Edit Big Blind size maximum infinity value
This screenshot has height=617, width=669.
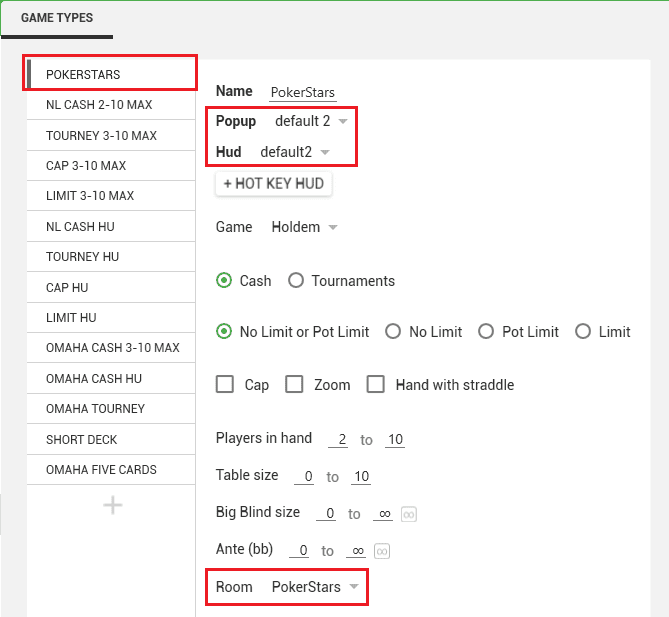(383, 513)
